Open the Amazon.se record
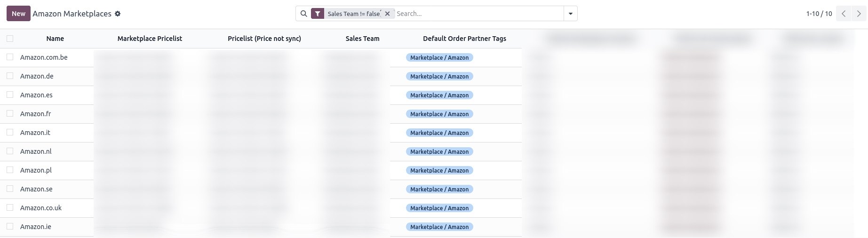 coord(36,189)
